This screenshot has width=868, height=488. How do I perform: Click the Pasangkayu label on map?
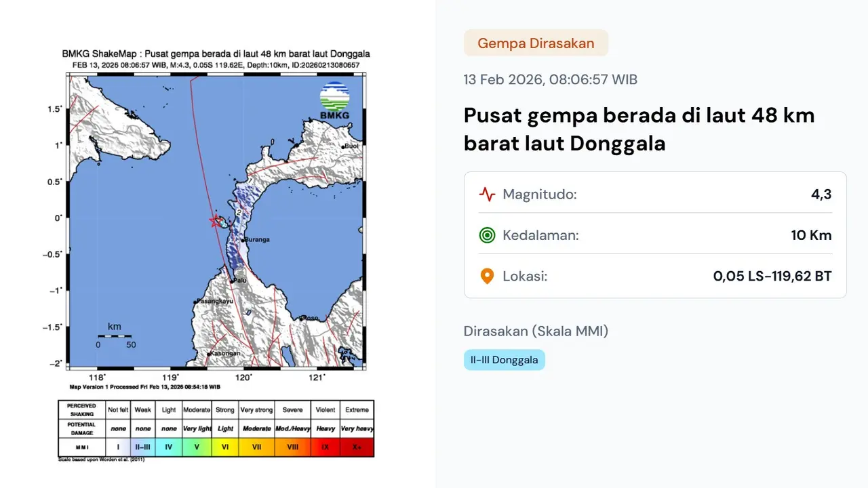pyautogui.click(x=214, y=301)
